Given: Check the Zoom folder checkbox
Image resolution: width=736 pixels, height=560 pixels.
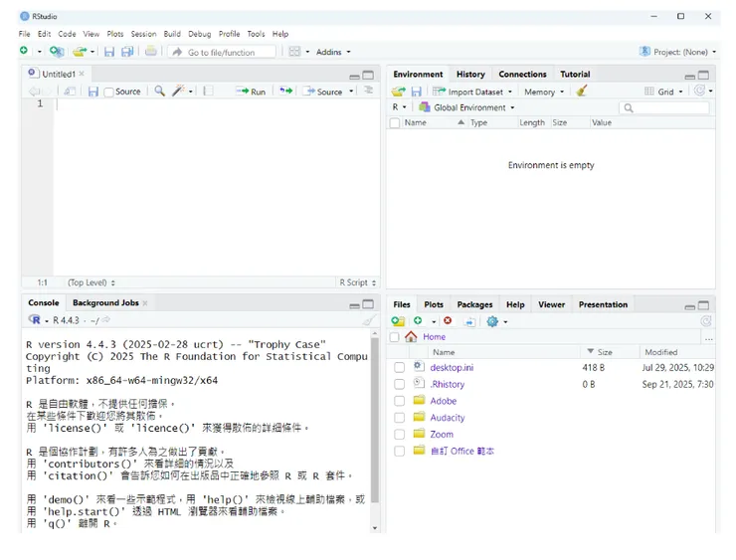Looking at the screenshot, I should coord(400,435).
